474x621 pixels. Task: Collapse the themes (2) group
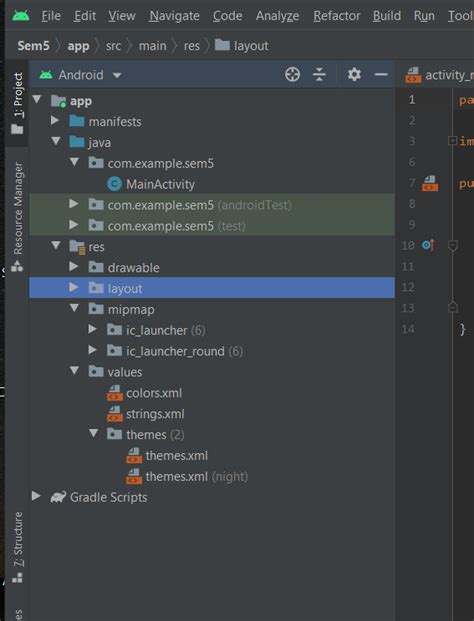tap(93, 433)
